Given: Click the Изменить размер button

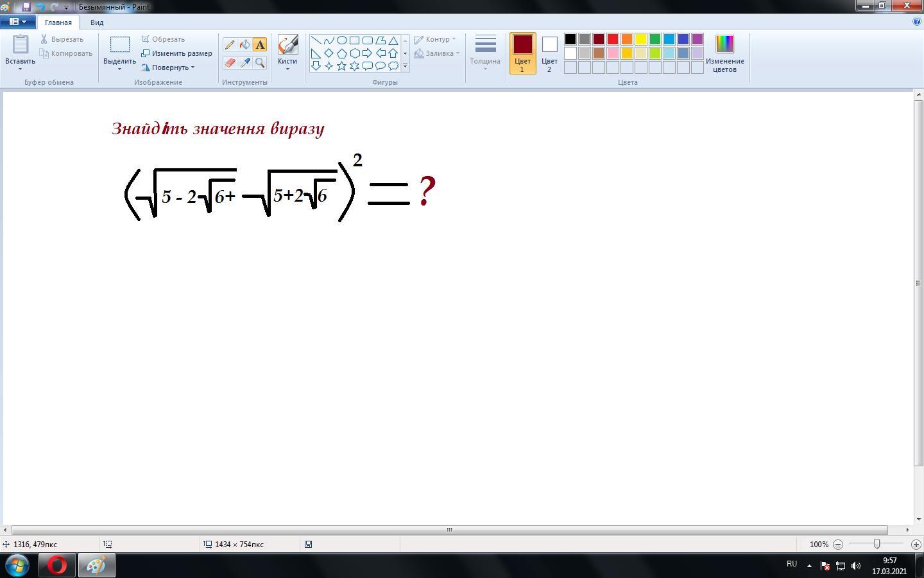Looking at the screenshot, I should (x=177, y=53).
